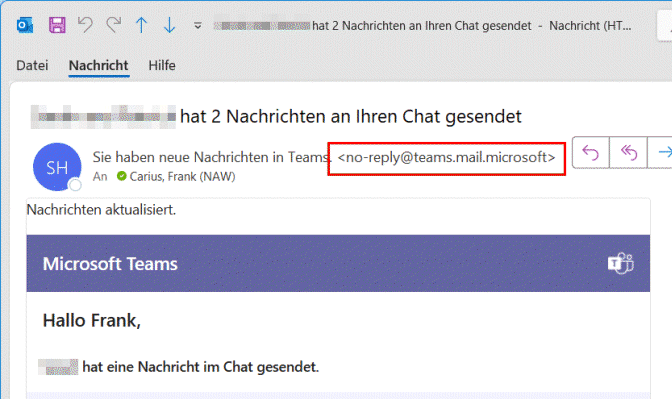This screenshot has width=672, height=399.
Task: Click the 'Nachrichten aktualisiert.' text
Action: tap(102, 210)
